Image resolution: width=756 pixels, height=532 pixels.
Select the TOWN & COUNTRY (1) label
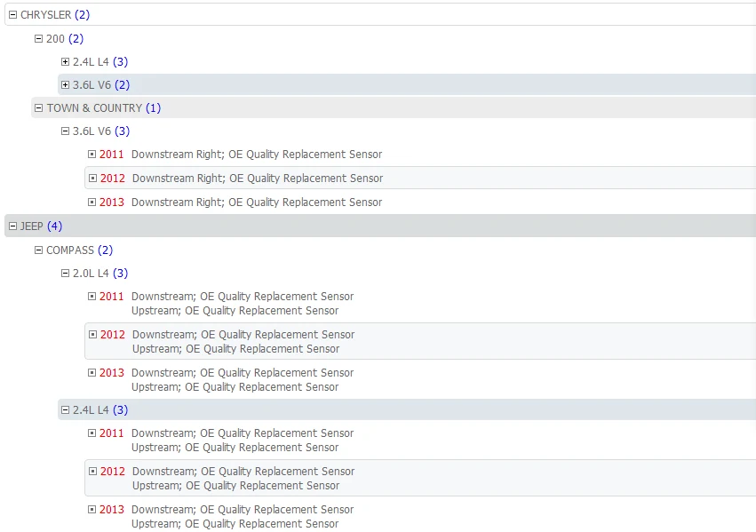click(x=104, y=108)
